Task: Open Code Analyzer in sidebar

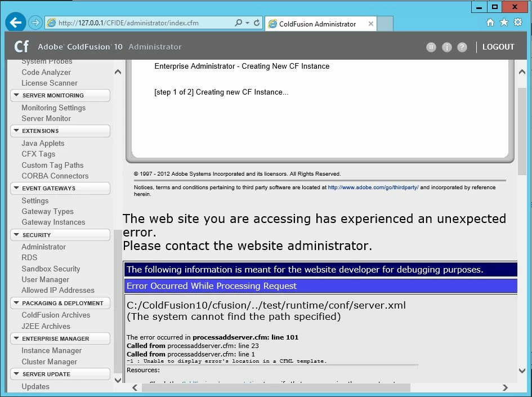Action: coord(46,72)
